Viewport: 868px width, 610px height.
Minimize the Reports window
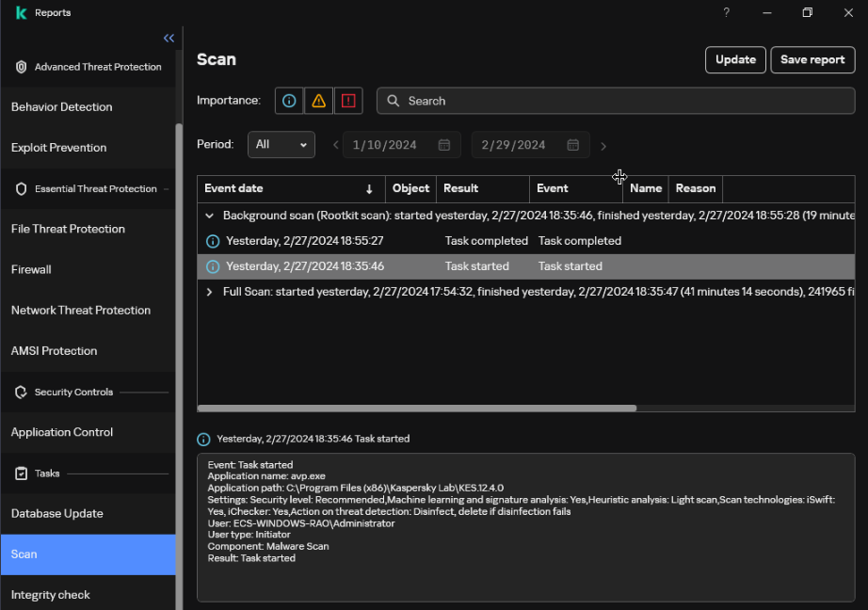pos(766,13)
